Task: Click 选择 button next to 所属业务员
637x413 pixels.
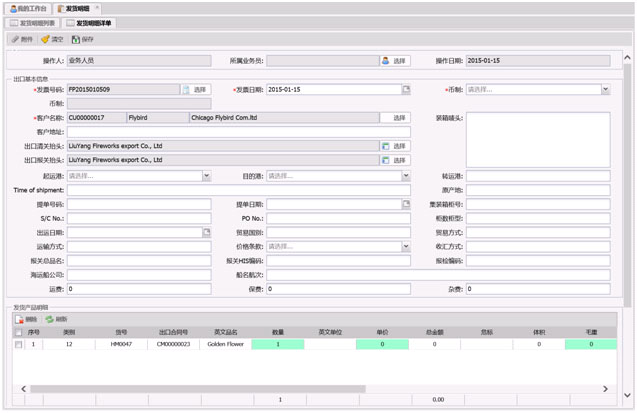Action: coord(395,61)
